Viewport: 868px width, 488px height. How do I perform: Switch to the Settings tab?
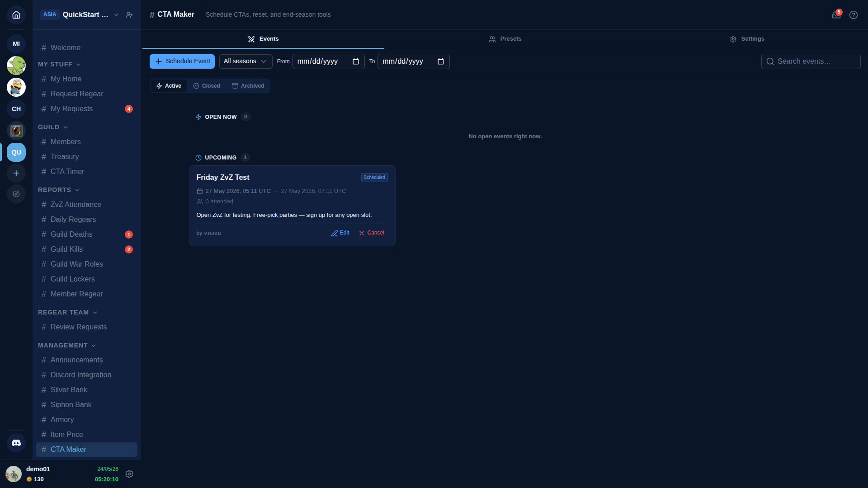click(x=747, y=39)
